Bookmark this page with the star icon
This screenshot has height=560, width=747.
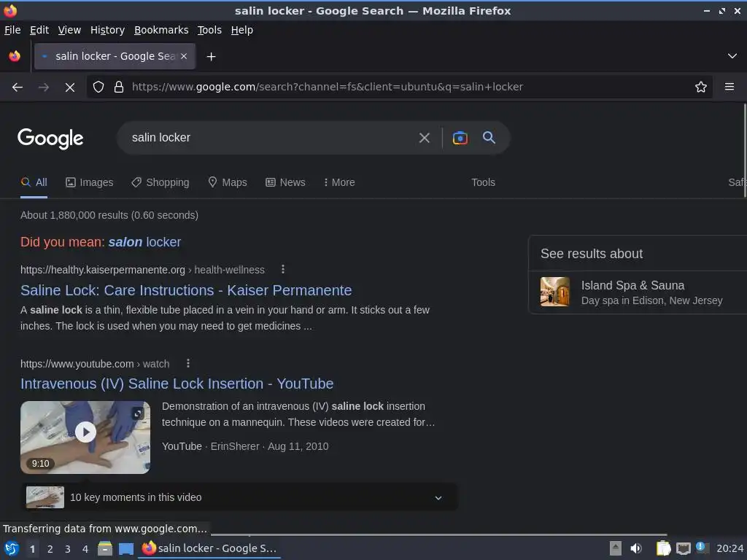tap(701, 87)
